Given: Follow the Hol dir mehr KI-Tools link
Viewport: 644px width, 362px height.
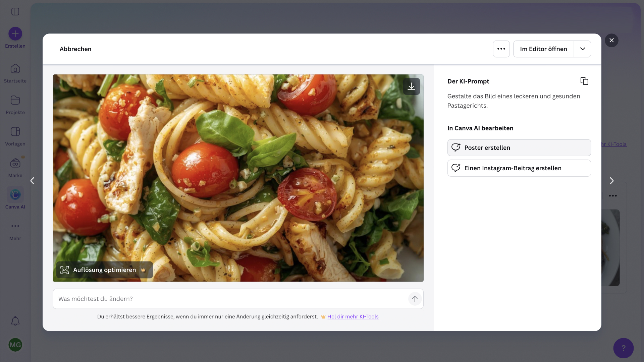Looking at the screenshot, I should 353,317.
